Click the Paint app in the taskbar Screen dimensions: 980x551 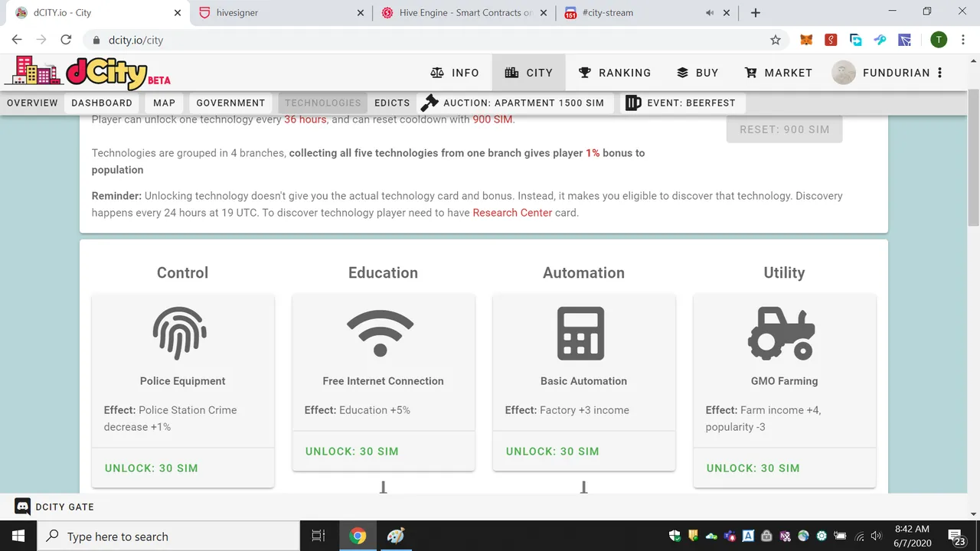point(395,536)
